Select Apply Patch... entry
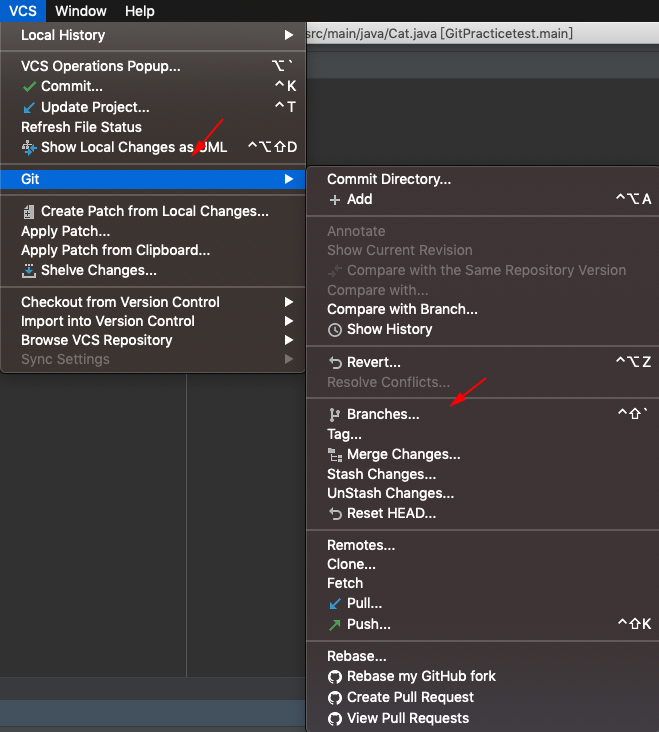The width and height of the screenshot is (659, 732). click(153, 232)
